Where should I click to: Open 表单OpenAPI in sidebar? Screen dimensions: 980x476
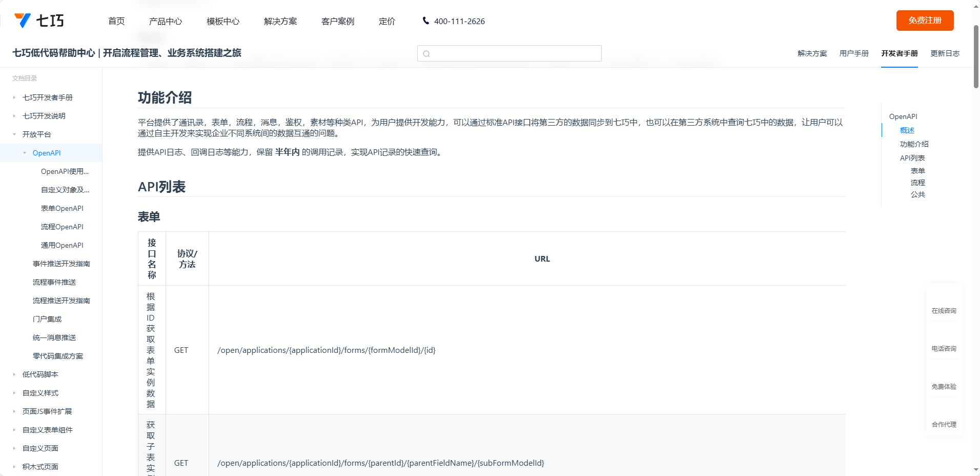pyautogui.click(x=62, y=208)
